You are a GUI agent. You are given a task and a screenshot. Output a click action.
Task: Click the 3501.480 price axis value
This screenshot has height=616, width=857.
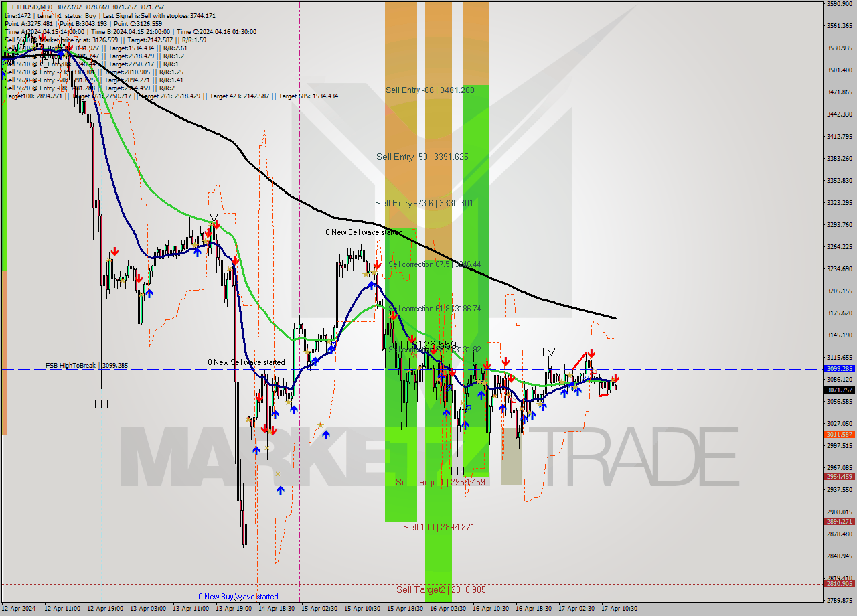840,70
